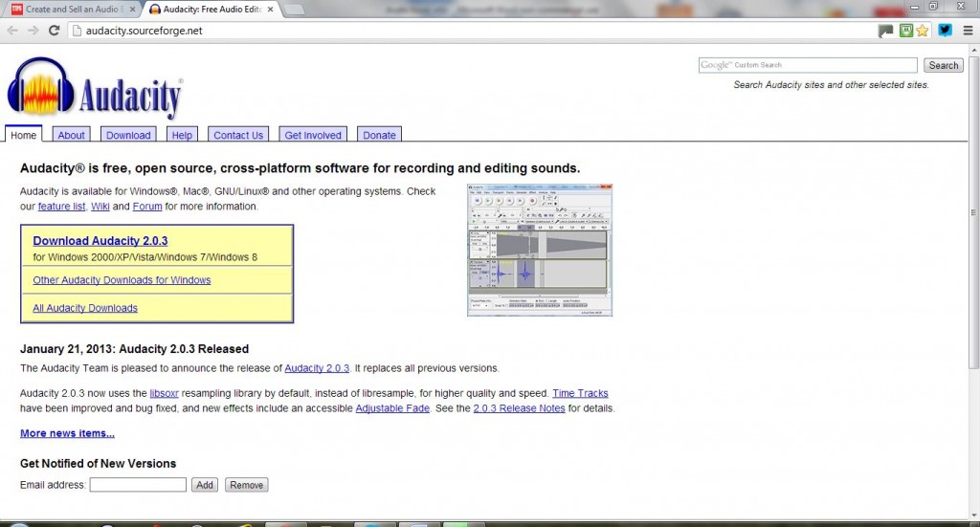Open the 'Time Tracks' link
This screenshot has width=980, height=527.
coord(580,393)
